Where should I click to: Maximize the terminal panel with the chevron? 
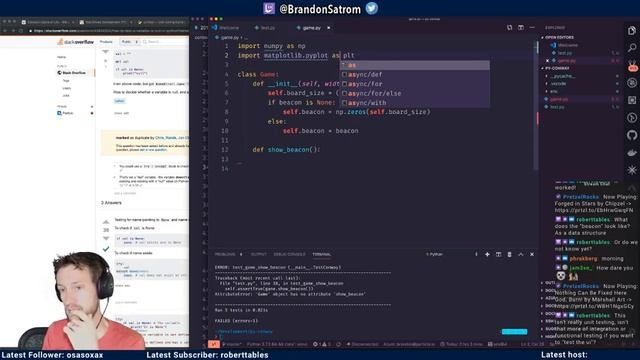coord(520,254)
